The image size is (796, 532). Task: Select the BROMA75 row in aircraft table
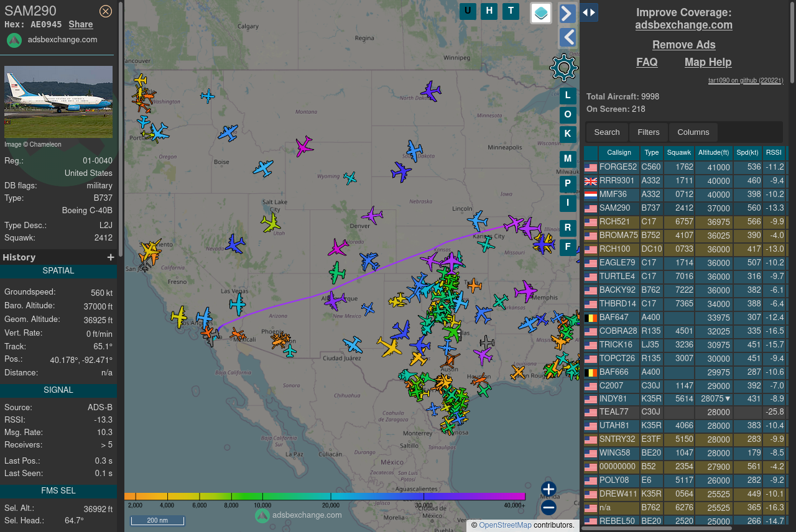click(x=685, y=236)
